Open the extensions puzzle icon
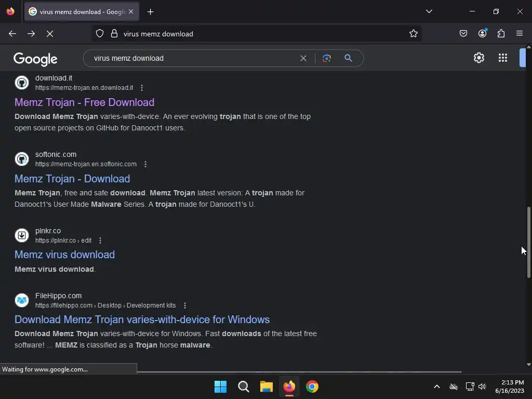532x399 pixels. [501, 34]
